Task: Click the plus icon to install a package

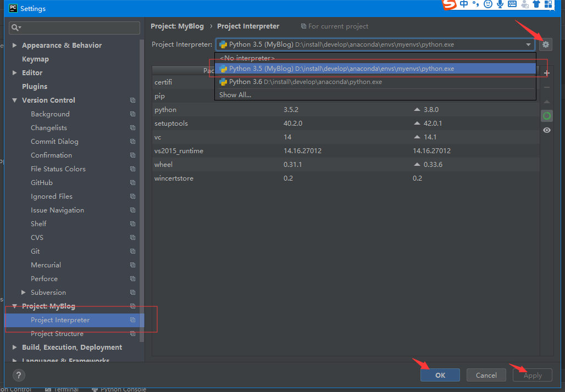Action: tap(547, 73)
